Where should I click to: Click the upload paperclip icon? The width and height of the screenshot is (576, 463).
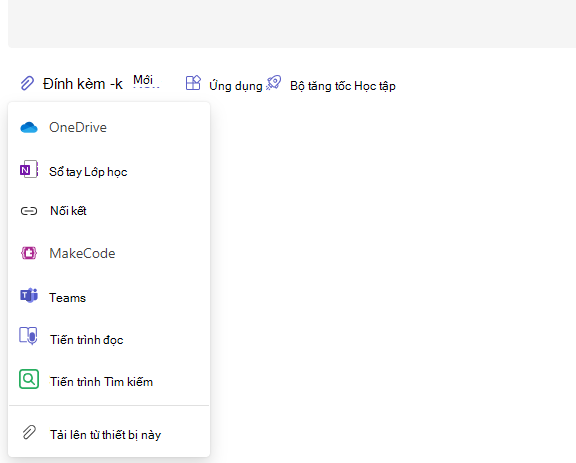(x=29, y=432)
